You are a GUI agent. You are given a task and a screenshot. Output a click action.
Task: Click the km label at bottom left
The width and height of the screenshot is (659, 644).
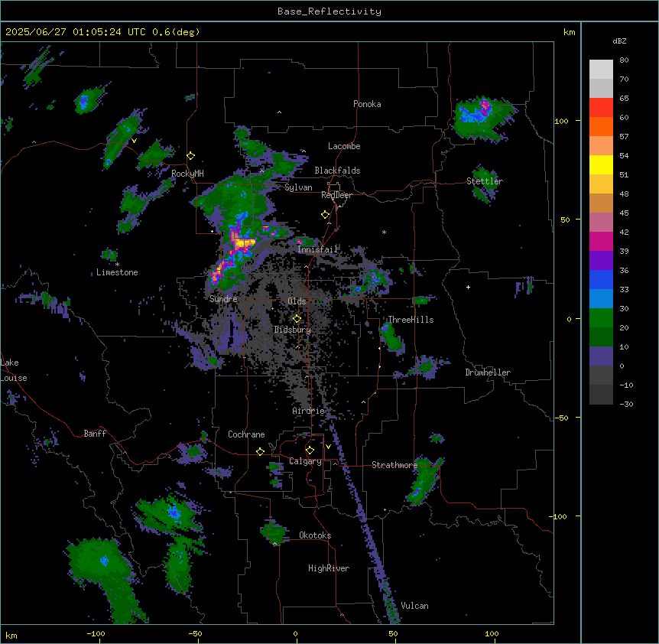[11, 635]
